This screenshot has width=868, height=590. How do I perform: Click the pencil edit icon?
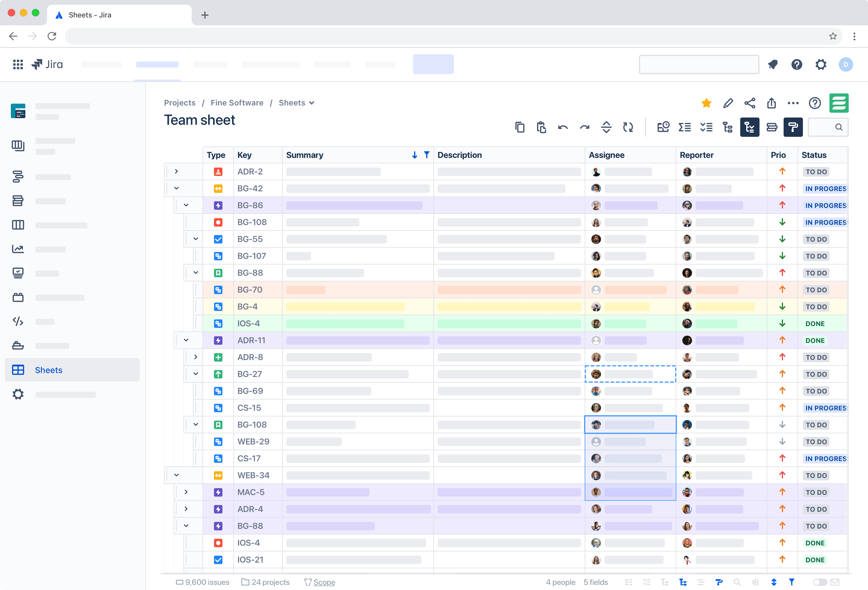pyautogui.click(x=728, y=103)
